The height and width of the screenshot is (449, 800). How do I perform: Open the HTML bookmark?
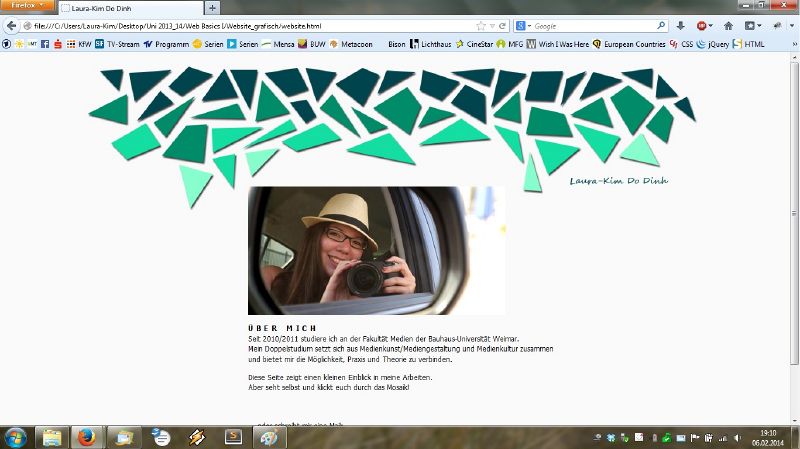pos(748,44)
